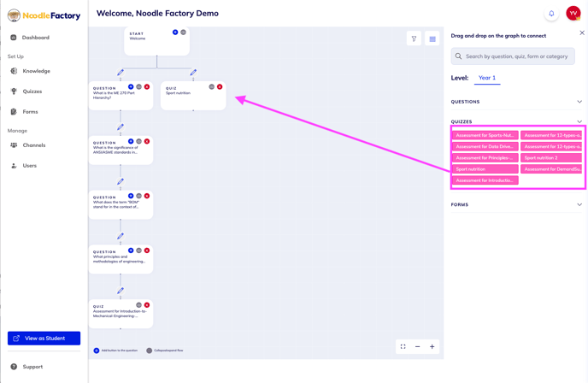The width and height of the screenshot is (588, 383).
Task: Open the table view icon beside filter
Action: pyautogui.click(x=432, y=38)
